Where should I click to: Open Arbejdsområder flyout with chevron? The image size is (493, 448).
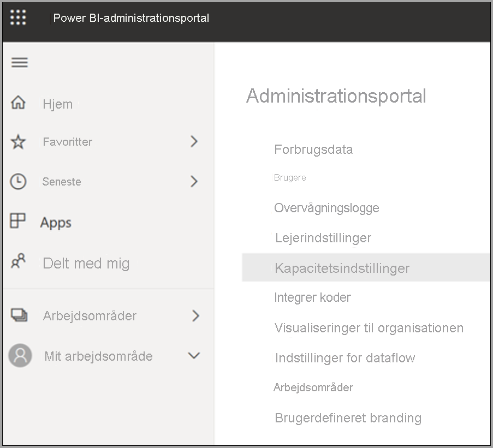pos(195,315)
